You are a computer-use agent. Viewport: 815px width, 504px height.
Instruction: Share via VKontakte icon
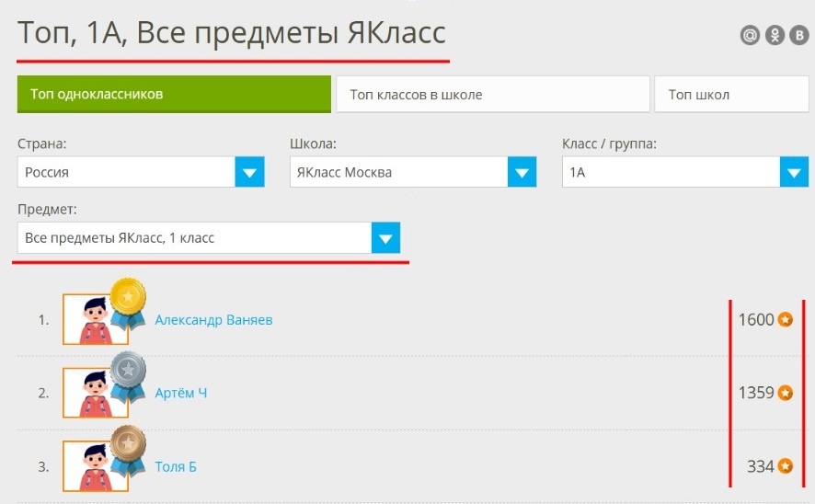(798, 35)
